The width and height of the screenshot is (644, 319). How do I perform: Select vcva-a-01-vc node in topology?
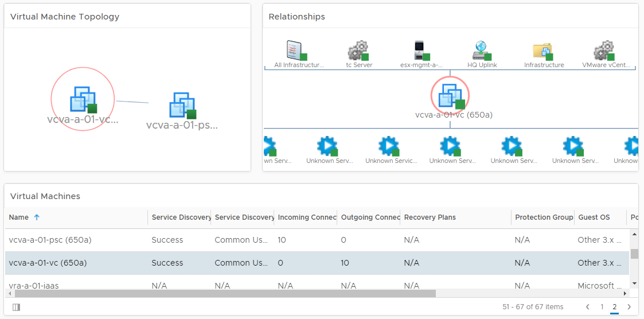[83, 99]
